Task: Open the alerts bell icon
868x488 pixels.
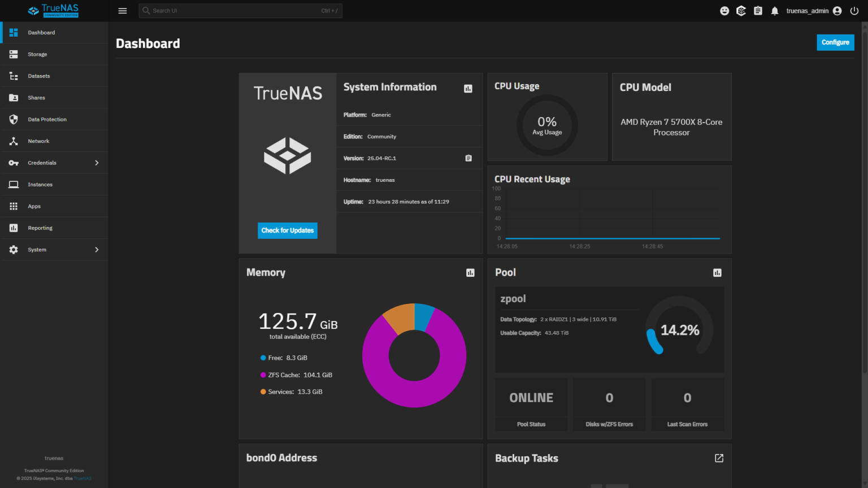Action: (x=774, y=10)
